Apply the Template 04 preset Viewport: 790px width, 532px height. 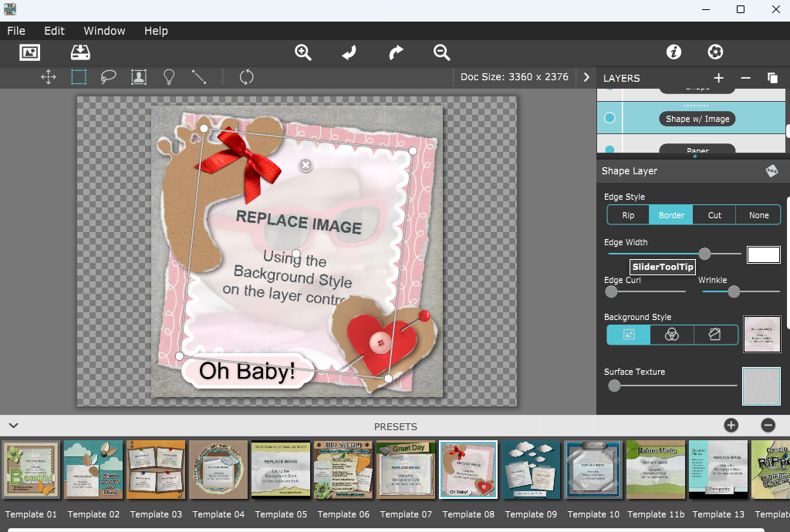pos(218,470)
